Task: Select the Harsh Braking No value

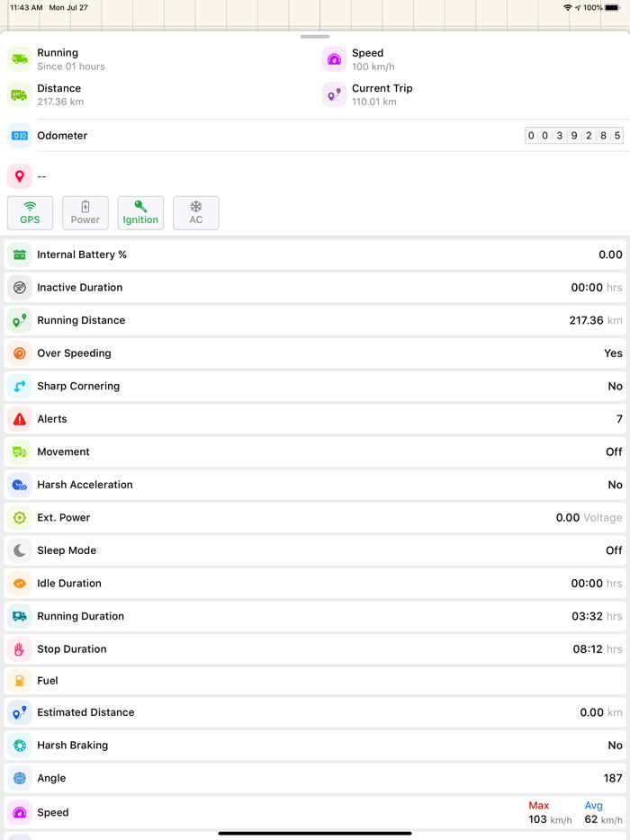Action: pos(615,746)
